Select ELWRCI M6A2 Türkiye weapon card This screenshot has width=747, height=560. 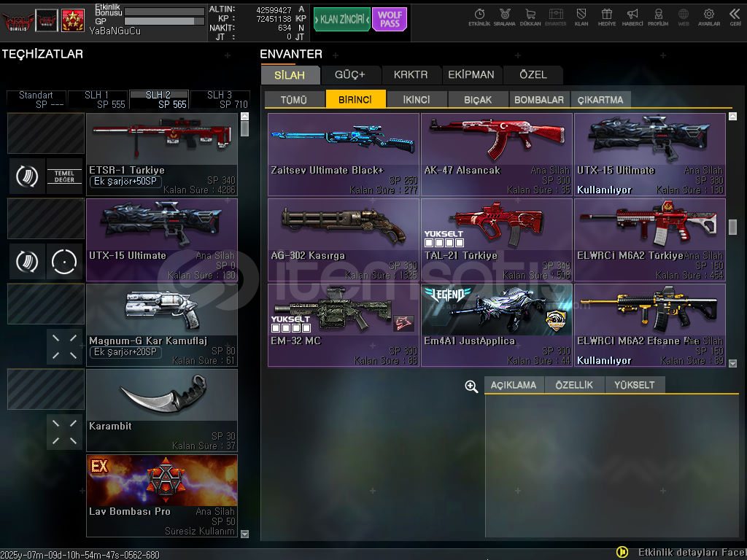pyautogui.click(x=650, y=240)
